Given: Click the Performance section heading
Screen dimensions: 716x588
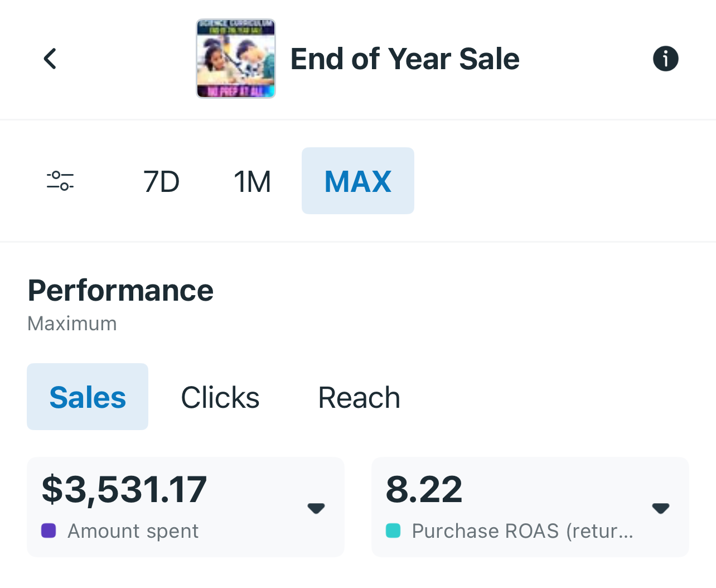Looking at the screenshot, I should pyautogui.click(x=120, y=291).
